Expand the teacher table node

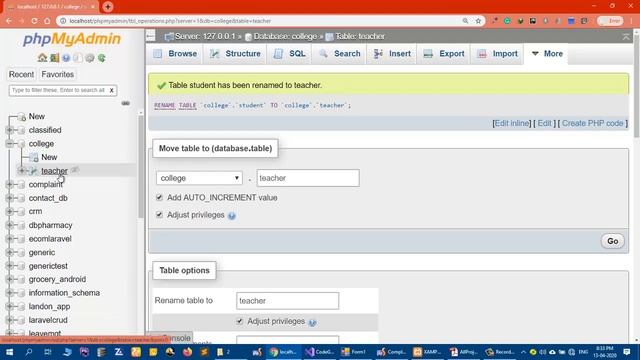click(22, 171)
